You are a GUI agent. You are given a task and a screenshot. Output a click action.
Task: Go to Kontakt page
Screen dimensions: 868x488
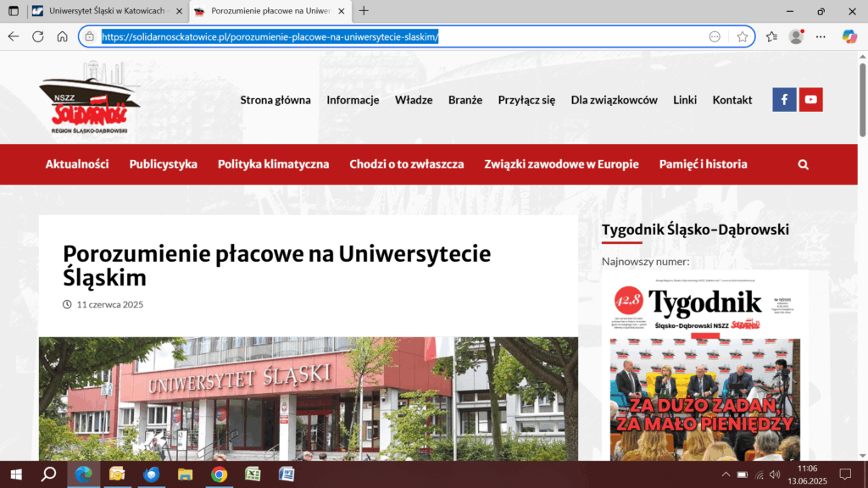click(732, 100)
